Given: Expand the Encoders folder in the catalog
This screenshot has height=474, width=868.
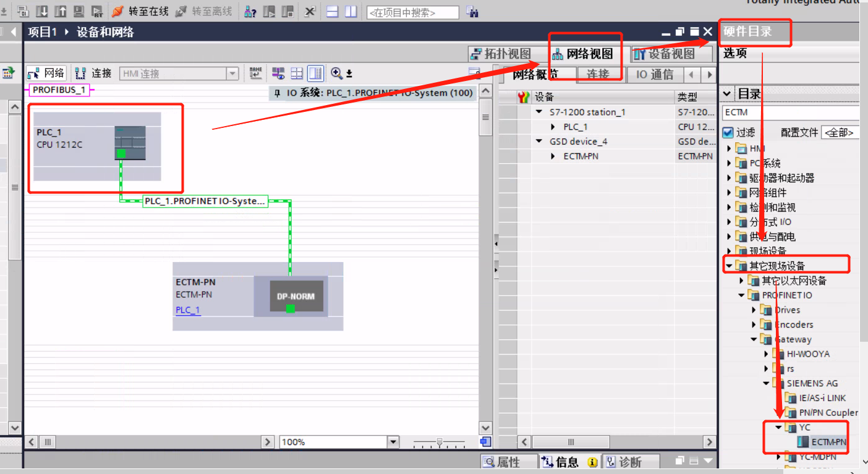Looking at the screenshot, I should 754,324.
